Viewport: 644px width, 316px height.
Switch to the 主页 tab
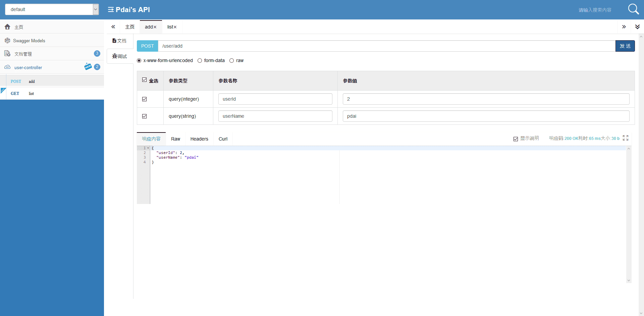click(x=130, y=27)
